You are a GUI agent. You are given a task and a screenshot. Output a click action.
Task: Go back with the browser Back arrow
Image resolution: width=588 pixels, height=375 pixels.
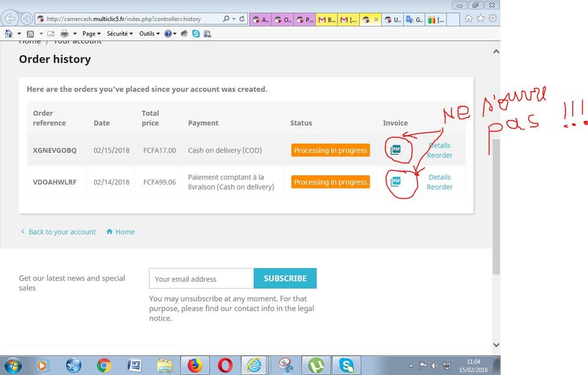(10, 18)
